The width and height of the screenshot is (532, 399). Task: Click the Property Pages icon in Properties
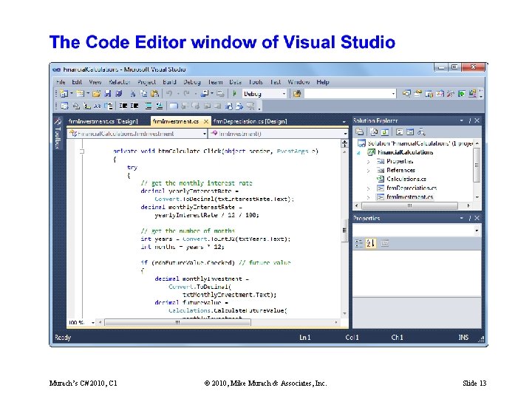385,243
